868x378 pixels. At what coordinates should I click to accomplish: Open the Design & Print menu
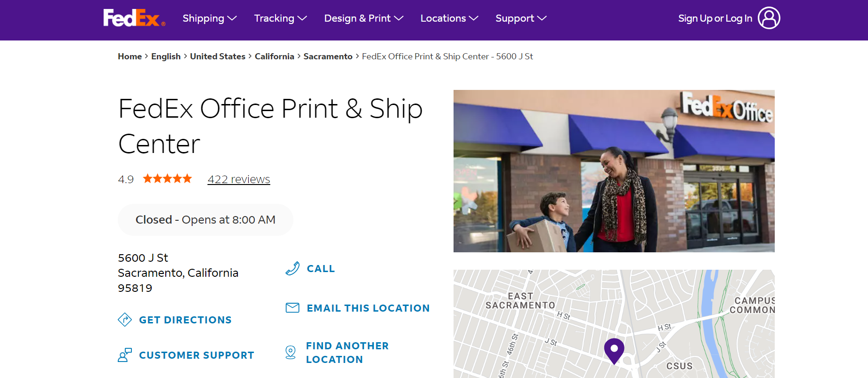point(364,18)
